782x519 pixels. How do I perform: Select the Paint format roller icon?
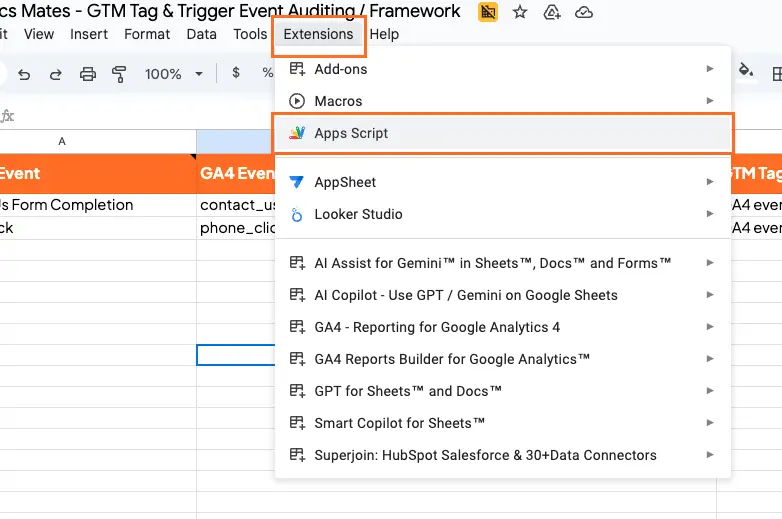point(119,74)
